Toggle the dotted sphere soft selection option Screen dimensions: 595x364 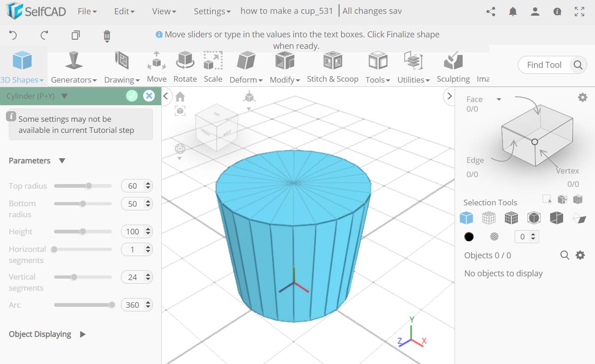(494, 236)
